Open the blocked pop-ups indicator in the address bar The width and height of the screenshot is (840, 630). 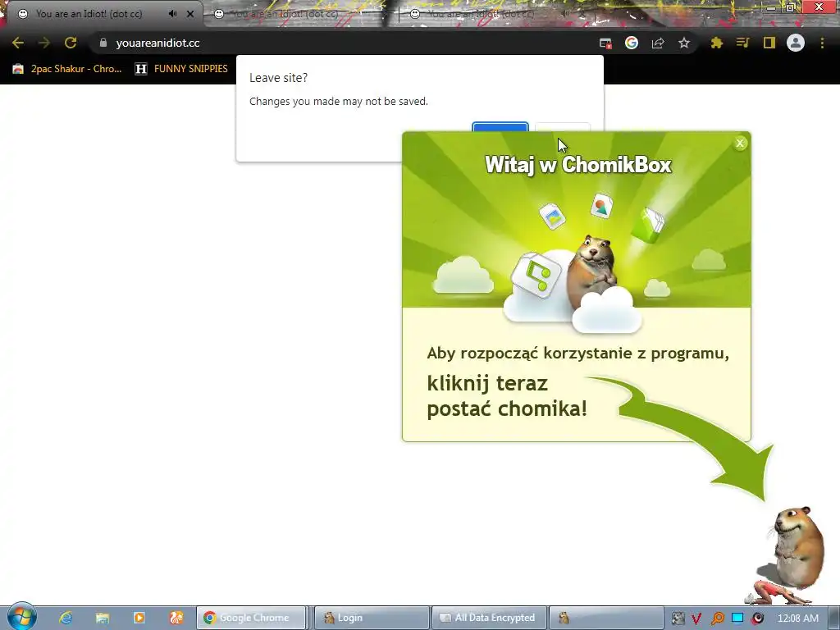605,43
